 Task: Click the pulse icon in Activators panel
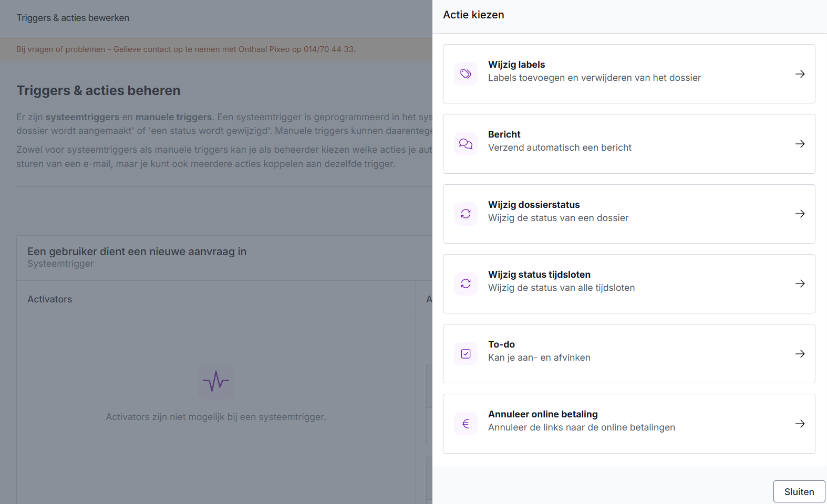[x=216, y=381]
